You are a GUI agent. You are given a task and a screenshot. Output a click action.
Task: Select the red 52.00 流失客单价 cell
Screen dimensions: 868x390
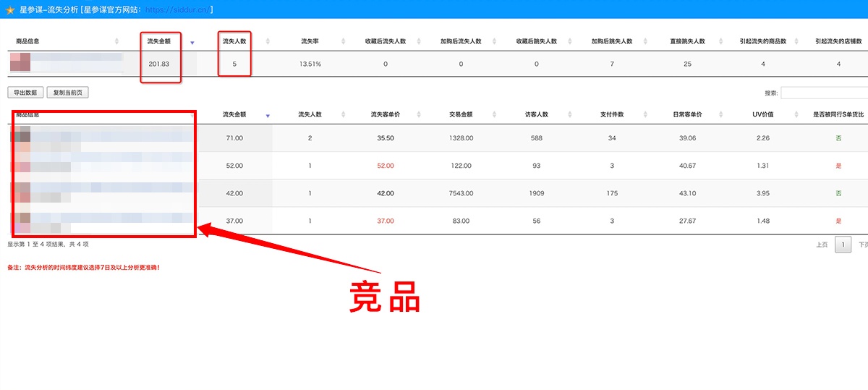(x=386, y=166)
